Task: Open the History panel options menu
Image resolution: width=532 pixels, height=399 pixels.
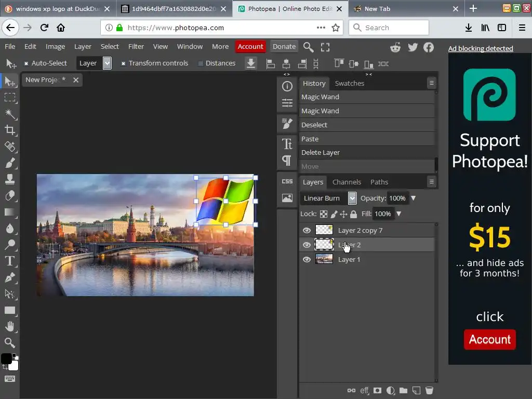Action: [432, 83]
